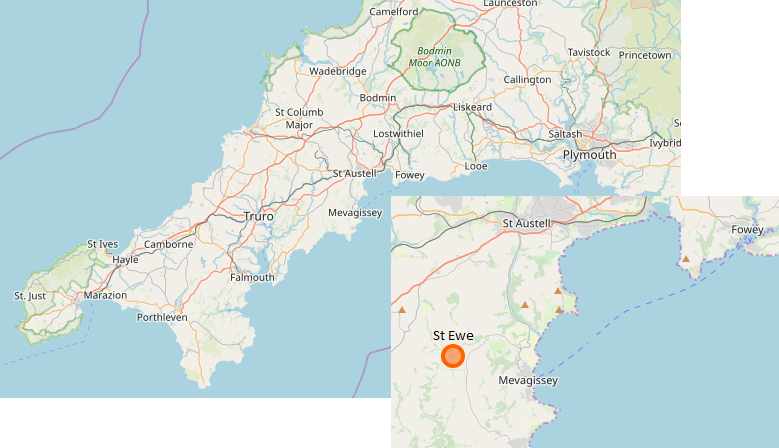Click the St Ives town label
The height and width of the screenshot is (448, 779).
[x=103, y=244]
